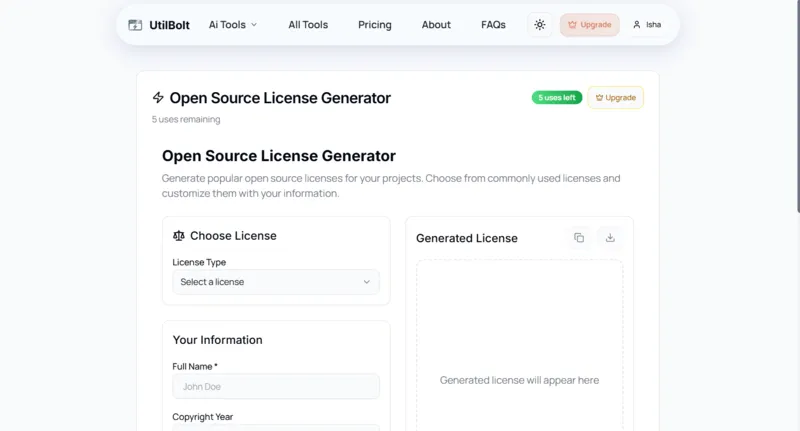Click the scales icon beside Choose License
This screenshot has width=800, height=431.
click(x=179, y=236)
